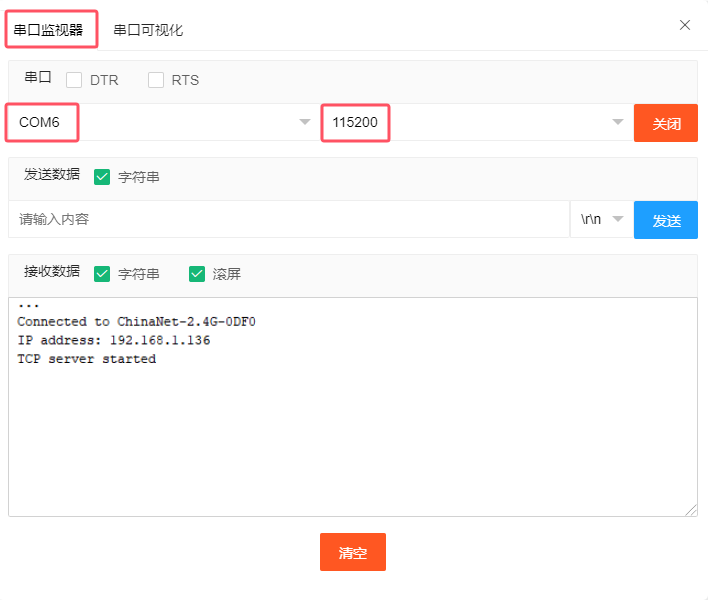Click the orange 关闭 button
This screenshot has height=600, width=708.
click(666, 124)
